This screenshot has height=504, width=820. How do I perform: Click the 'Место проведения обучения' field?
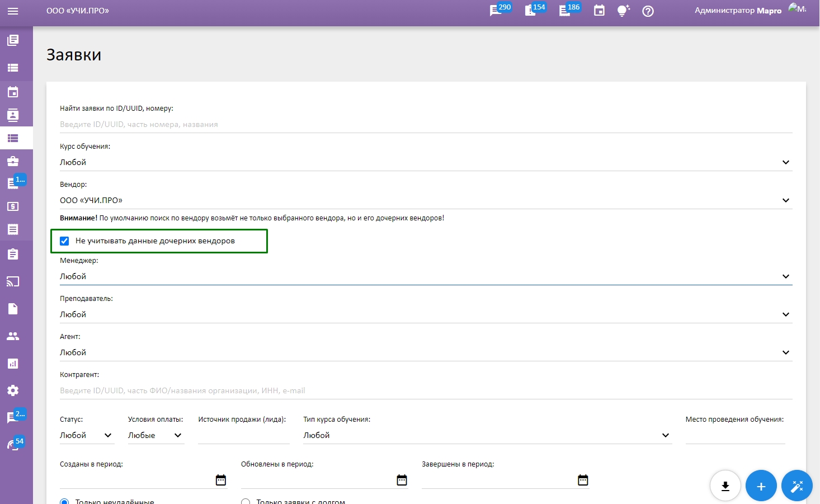pyautogui.click(x=736, y=435)
